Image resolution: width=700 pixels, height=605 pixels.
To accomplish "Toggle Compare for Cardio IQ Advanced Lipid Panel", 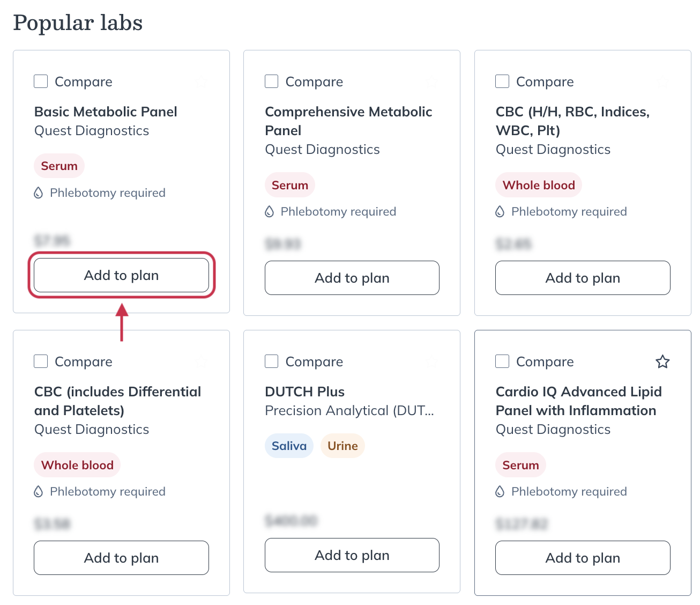I will click(x=502, y=361).
